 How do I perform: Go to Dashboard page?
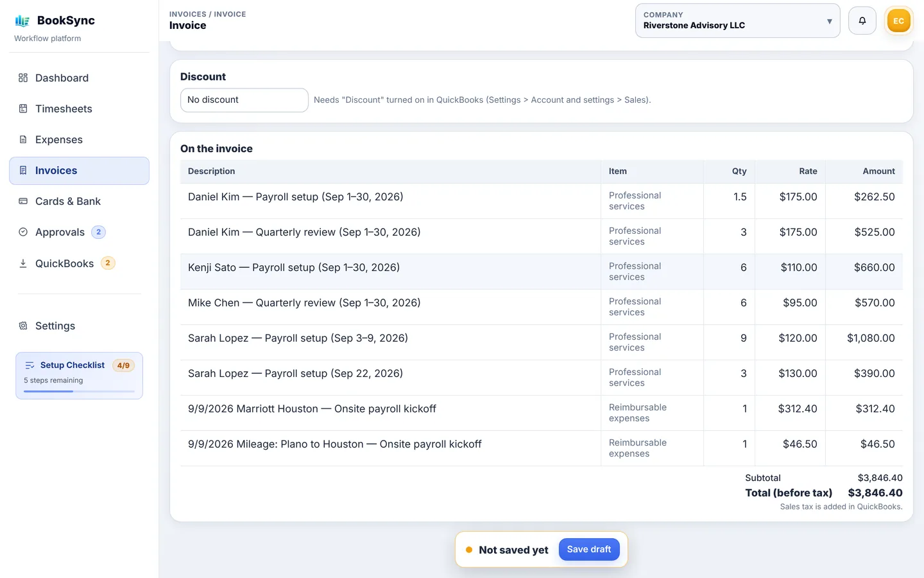(79, 78)
